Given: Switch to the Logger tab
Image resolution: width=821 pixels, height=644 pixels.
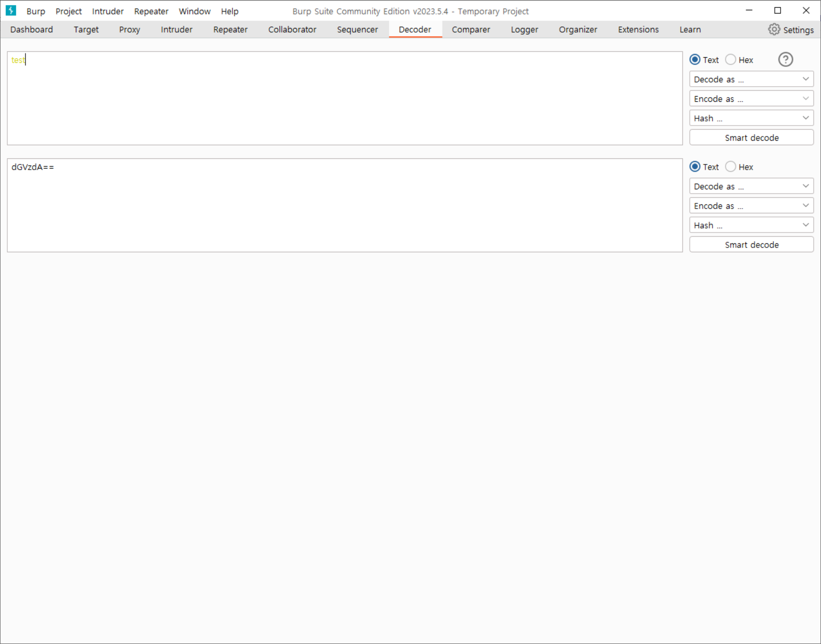Looking at the screenshot, I should 525,30.
